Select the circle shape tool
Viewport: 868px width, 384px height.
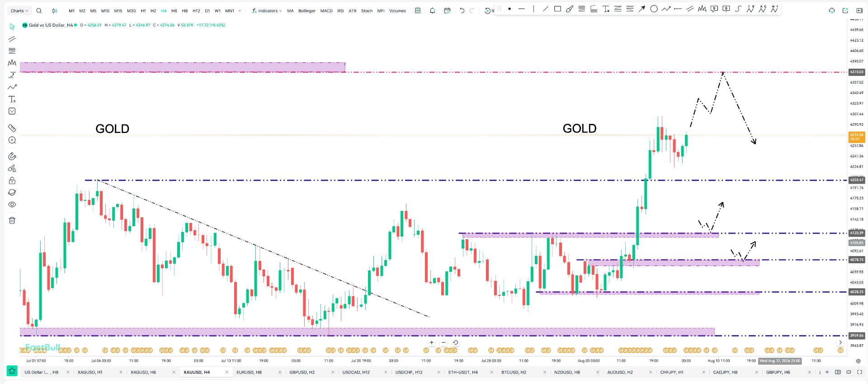click(x=654, y=9)
